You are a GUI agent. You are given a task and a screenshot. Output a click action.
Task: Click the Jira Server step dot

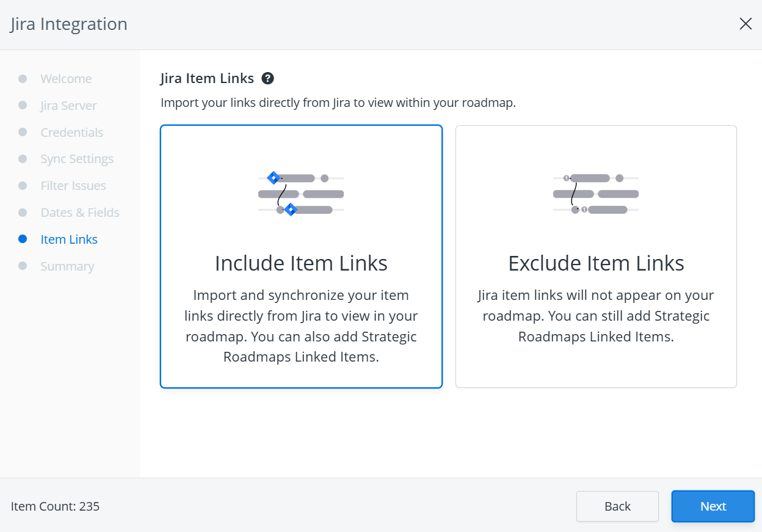23,106
